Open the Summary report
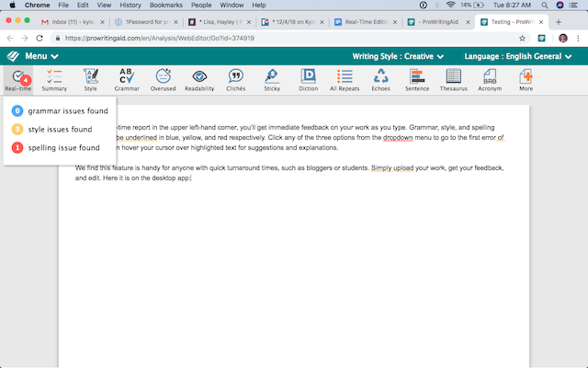The width and height of the screenshot is (588, 368). 54,80
